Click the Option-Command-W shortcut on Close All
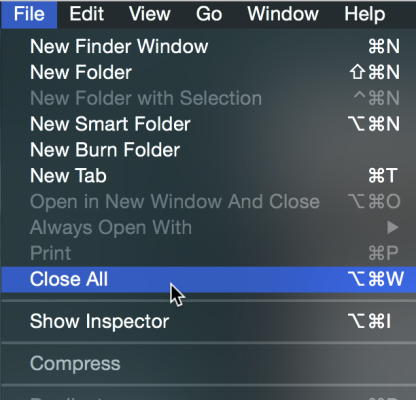This screenshot has width=416, height=400. pyautogui.click(x=376, y=279)
